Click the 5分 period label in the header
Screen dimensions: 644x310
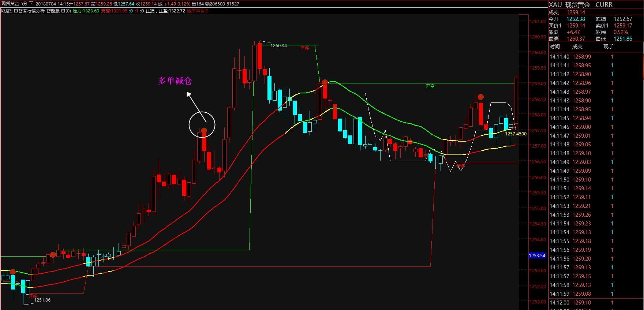pyautogui.click(x=23, y=4)
